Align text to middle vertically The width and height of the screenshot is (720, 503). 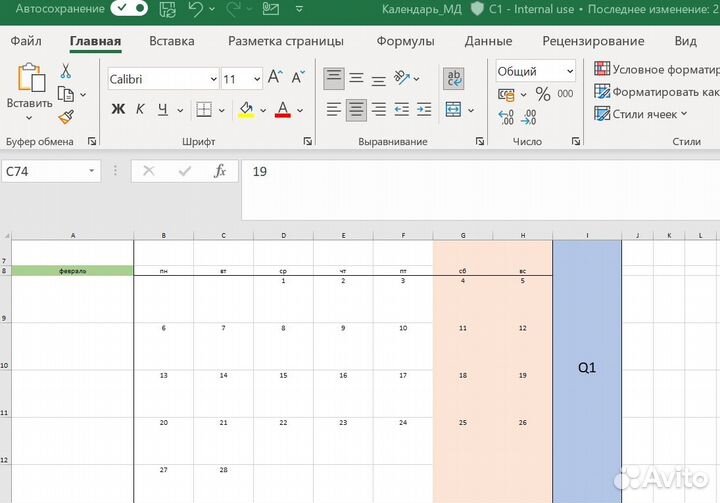[356, 78]
